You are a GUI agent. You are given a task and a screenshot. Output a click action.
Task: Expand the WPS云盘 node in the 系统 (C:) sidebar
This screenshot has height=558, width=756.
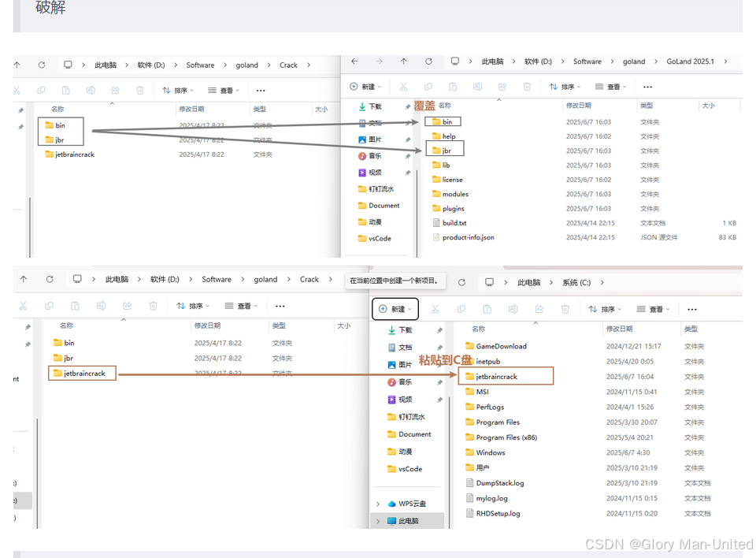point(378,504)
